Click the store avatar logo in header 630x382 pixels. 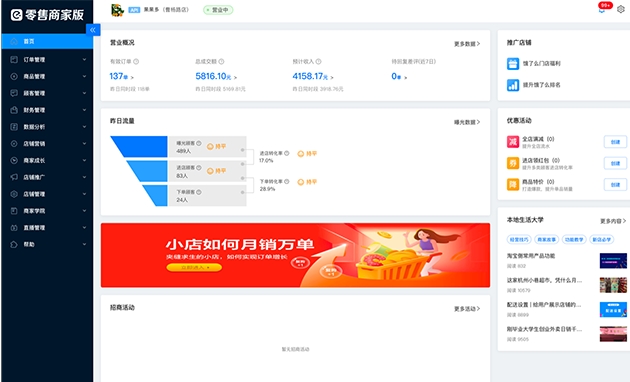point(117,10)
